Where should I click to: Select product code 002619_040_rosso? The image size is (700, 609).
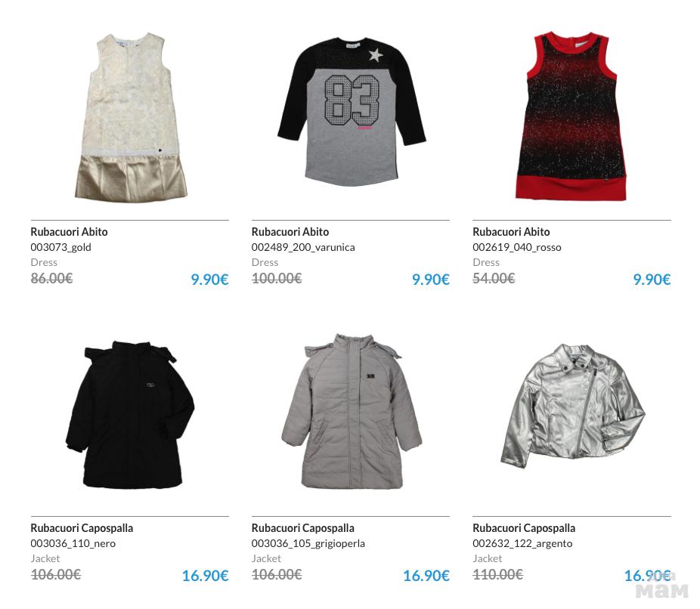click(x=517, y=248)
